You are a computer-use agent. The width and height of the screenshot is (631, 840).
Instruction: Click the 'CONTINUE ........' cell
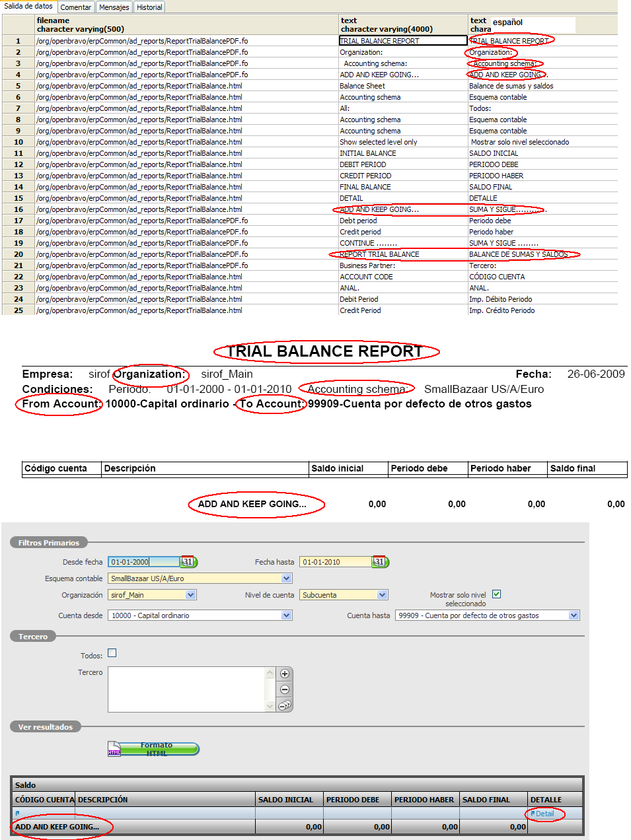tap(402, 243)
